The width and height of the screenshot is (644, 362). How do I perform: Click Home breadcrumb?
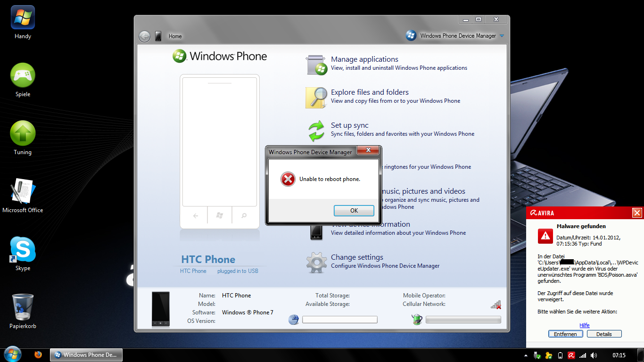175,36
